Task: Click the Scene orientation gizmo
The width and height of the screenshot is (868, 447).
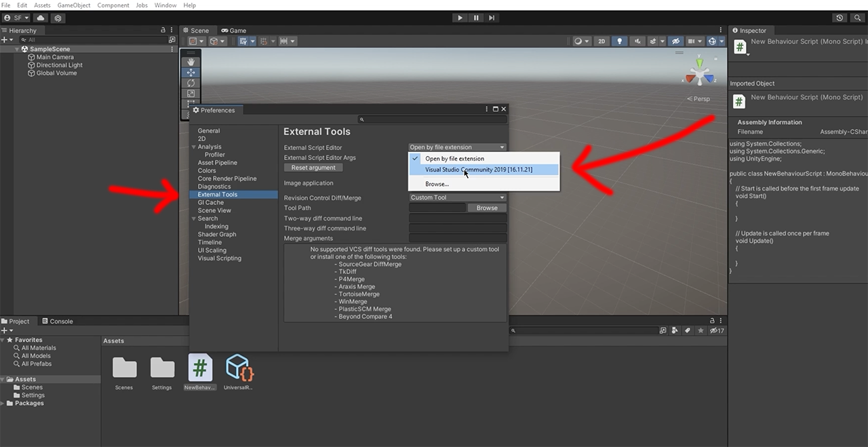Action: 698,73
